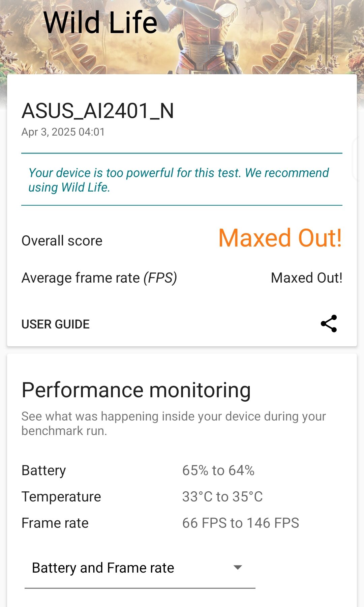The image size is (364, 607).
Task: Tap the Apr 3, 2025 timestamp
Action: [63, 132]
